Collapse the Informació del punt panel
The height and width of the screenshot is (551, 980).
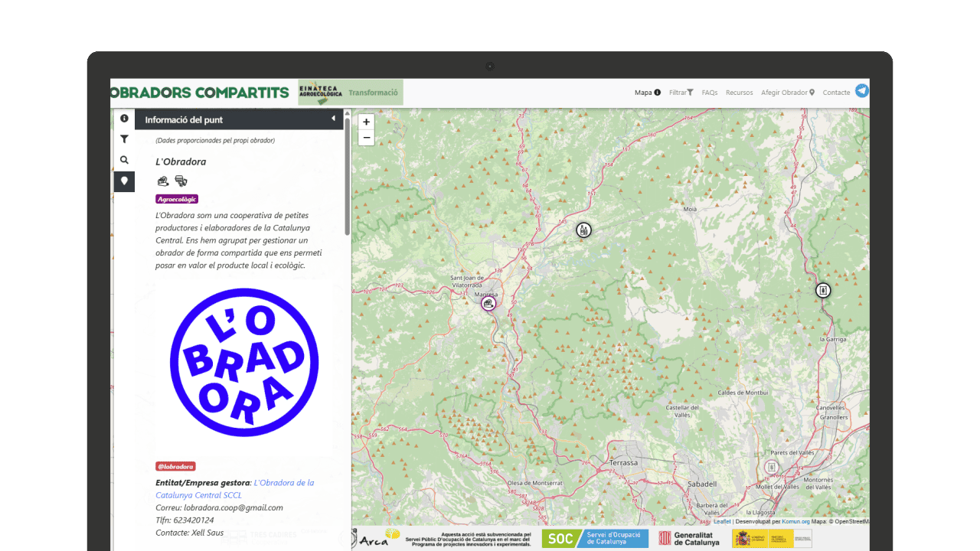coord(333,119)
